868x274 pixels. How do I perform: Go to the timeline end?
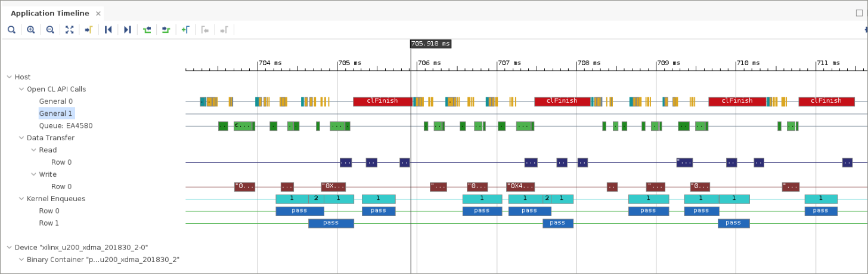point(127,29)
